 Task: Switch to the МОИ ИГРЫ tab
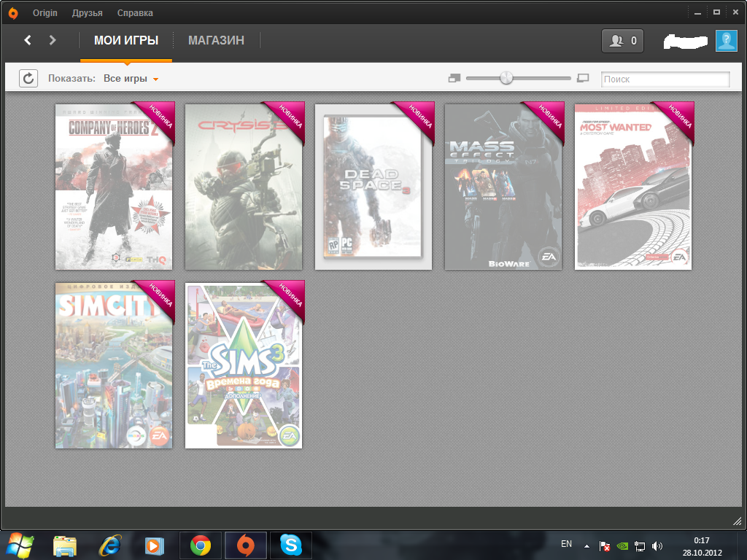pos(126,41)
